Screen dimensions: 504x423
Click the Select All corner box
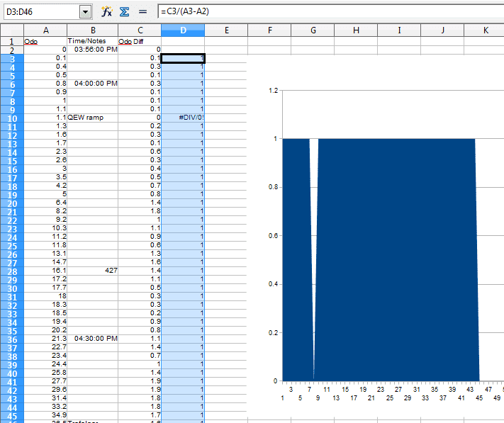pos(11,30)
